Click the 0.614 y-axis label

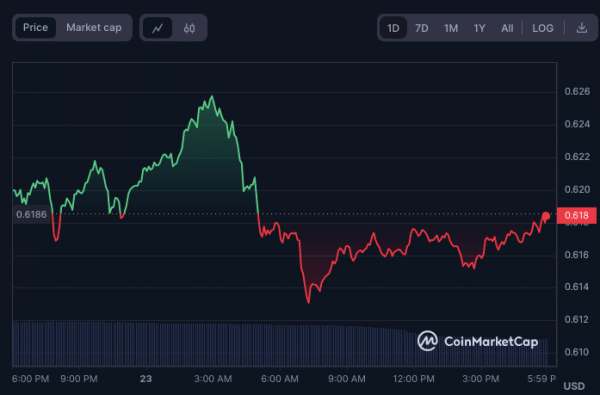pos(577,287)
